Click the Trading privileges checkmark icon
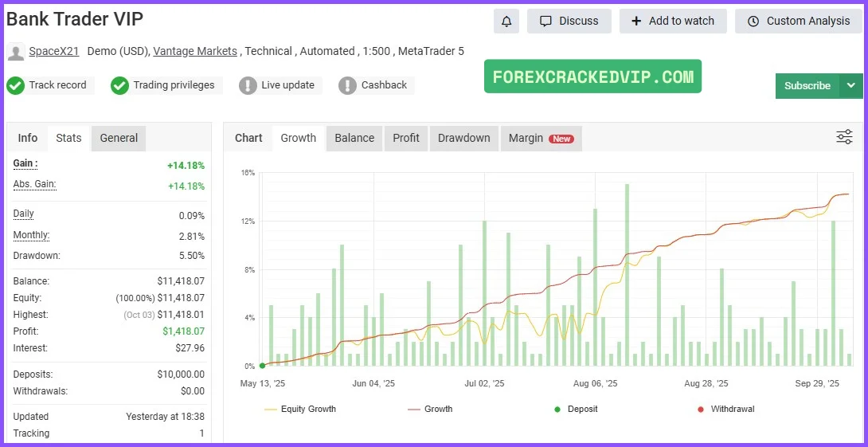The width and height of the screenshot is (868, 447). (119, 85)
